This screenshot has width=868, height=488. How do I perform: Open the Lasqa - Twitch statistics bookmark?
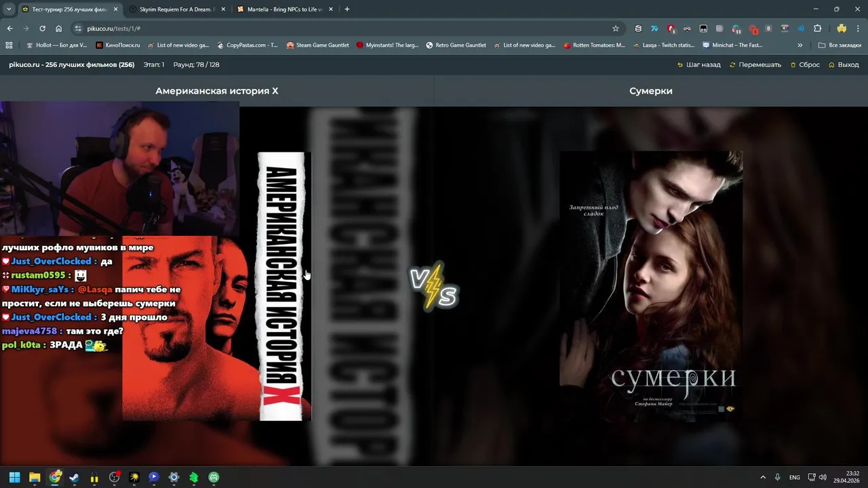coord(663,45)
